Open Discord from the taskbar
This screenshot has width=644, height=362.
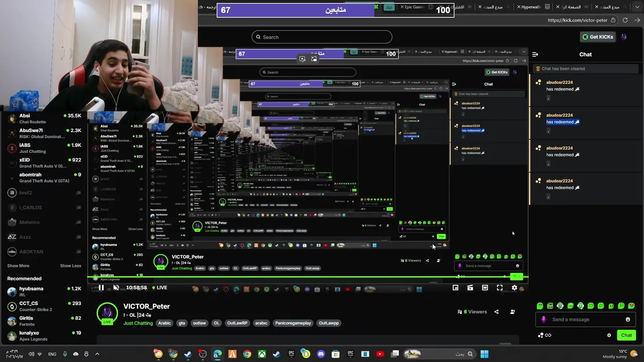(x=321, y=354)
